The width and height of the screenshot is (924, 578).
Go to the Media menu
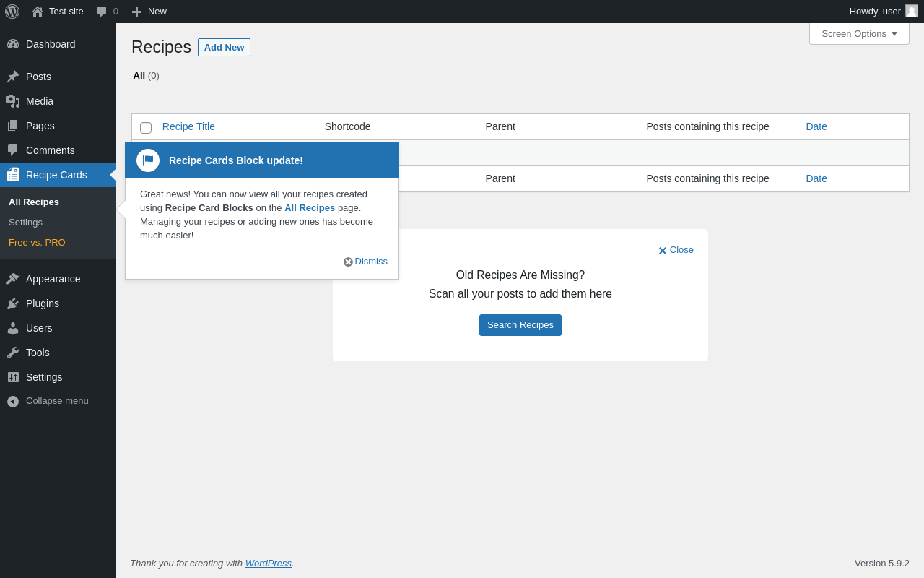click(58, 101)
